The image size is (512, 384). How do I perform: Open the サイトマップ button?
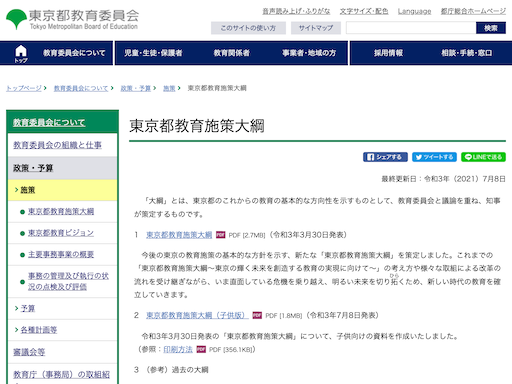pos(316,28)
